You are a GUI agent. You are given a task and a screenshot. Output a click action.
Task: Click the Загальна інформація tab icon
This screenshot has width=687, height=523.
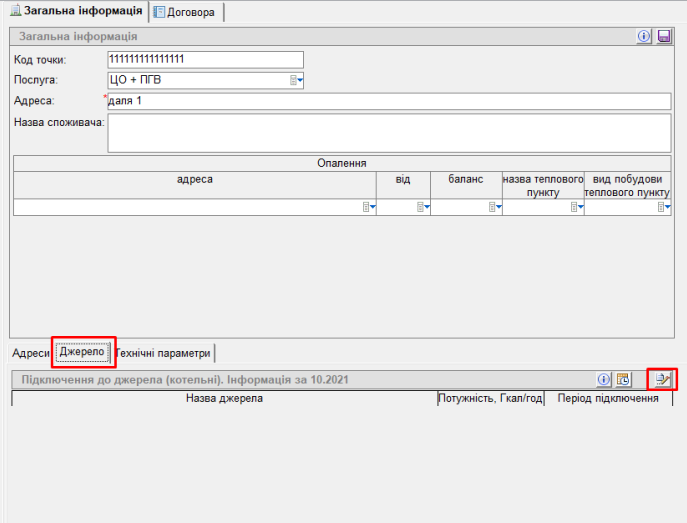[x=15, y=12]
